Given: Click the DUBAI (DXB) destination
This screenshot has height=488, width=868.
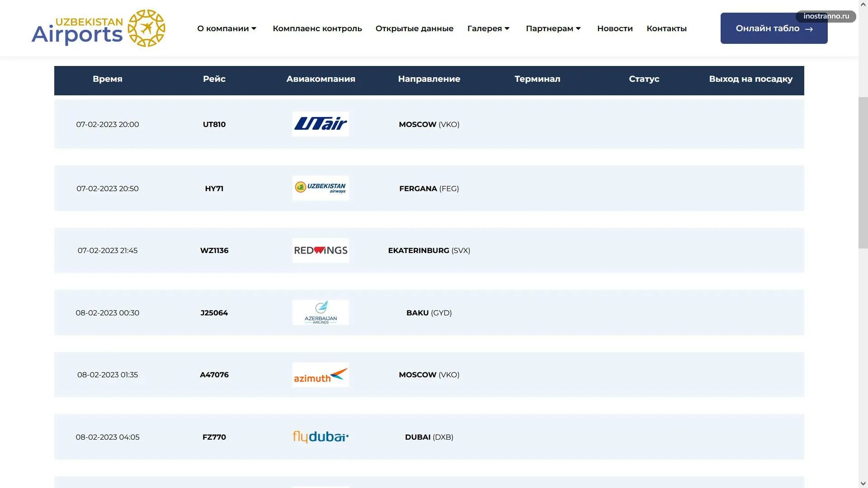Looking at the screenshot, I should [429, 437].
